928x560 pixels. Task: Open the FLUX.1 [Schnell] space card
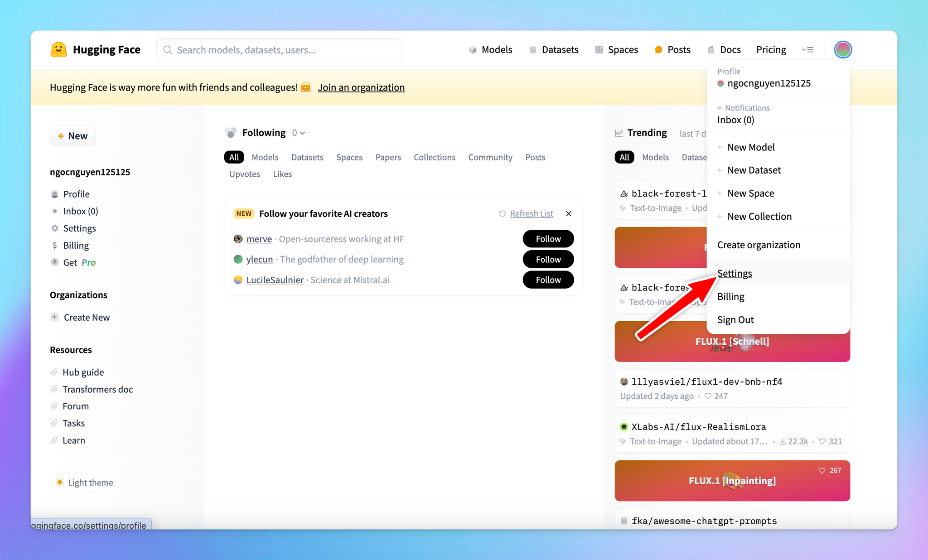(732, 342)
